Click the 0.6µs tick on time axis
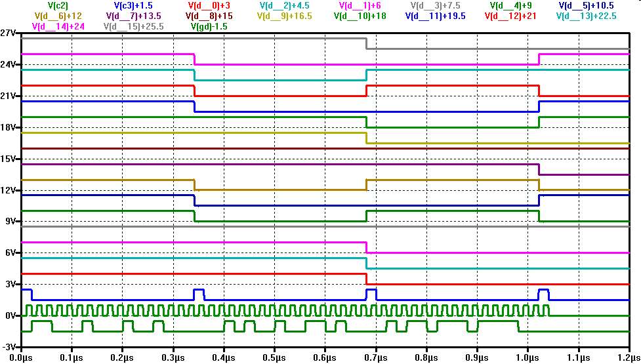 tap(325, 358)
